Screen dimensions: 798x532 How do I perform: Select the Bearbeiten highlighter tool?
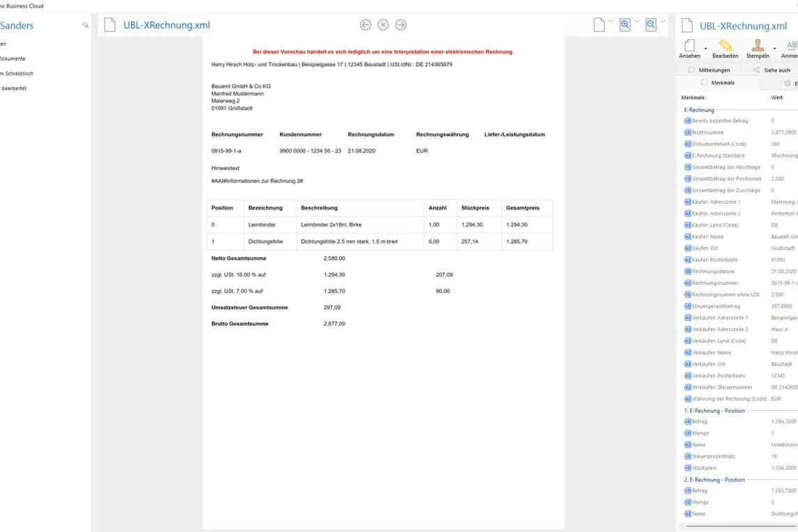tap(725, 49)
